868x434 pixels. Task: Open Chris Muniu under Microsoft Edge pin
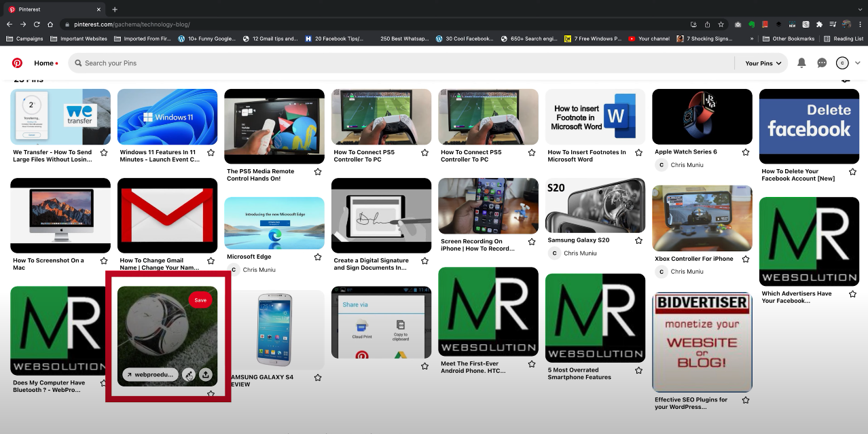pyautogui.click(x=251, y=270)
